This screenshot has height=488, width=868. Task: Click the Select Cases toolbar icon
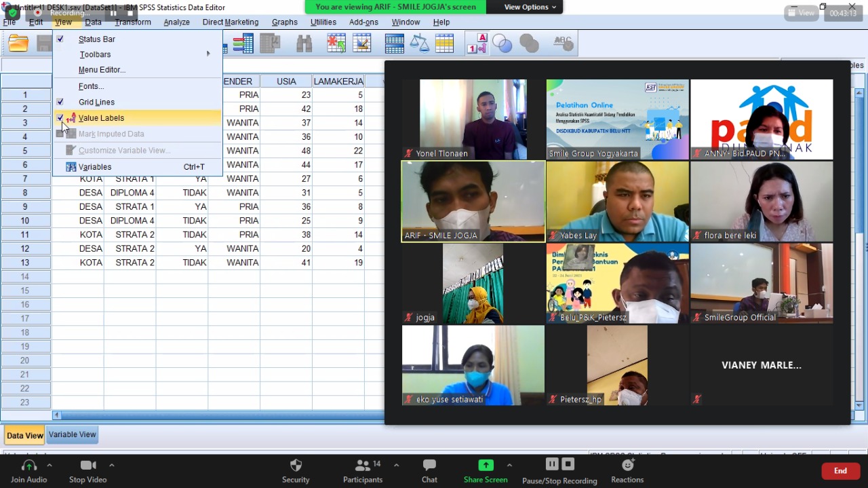pyautogui.click(x=444, y=44)
